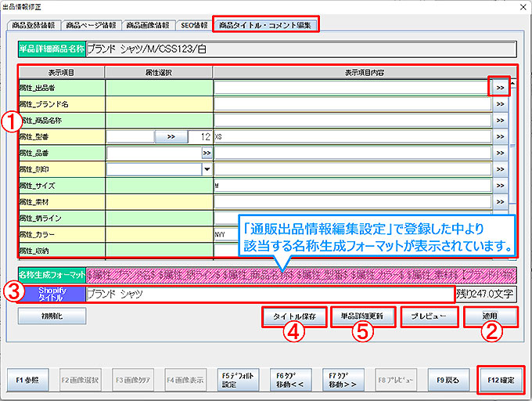
Task: Click the 初期化 button
Action: tap(52, 316)
